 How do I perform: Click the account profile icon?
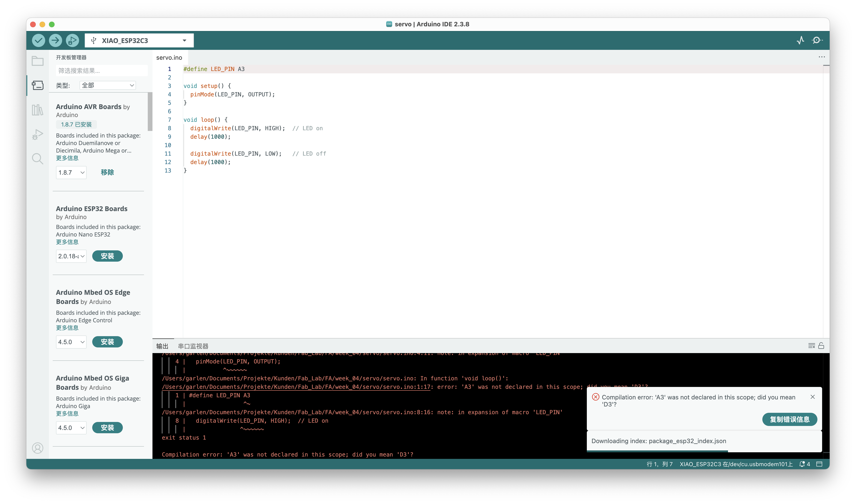tap(37, 448)
